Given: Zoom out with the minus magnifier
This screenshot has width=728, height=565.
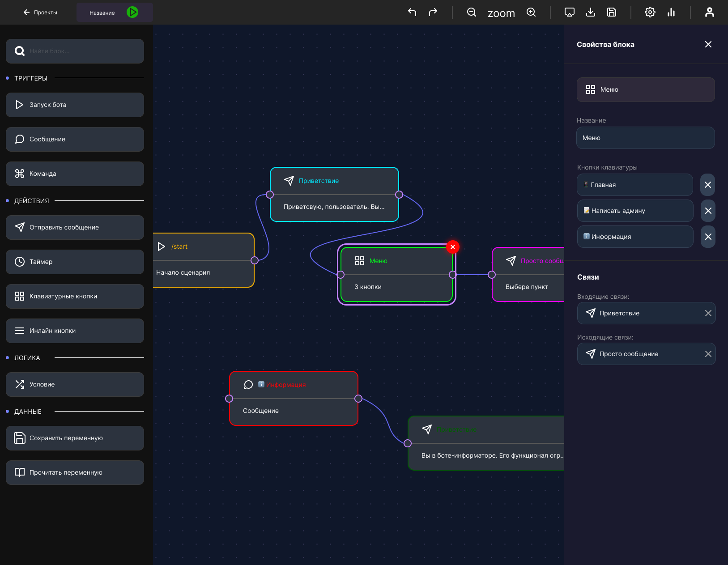Looking at the screenshot, I should [472, 12].
